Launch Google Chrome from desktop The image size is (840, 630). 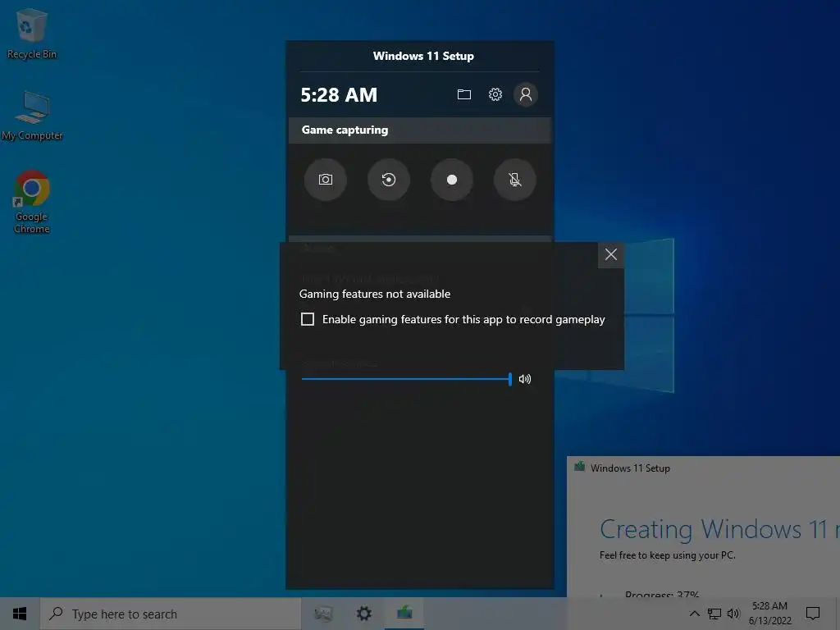[32, 202]
